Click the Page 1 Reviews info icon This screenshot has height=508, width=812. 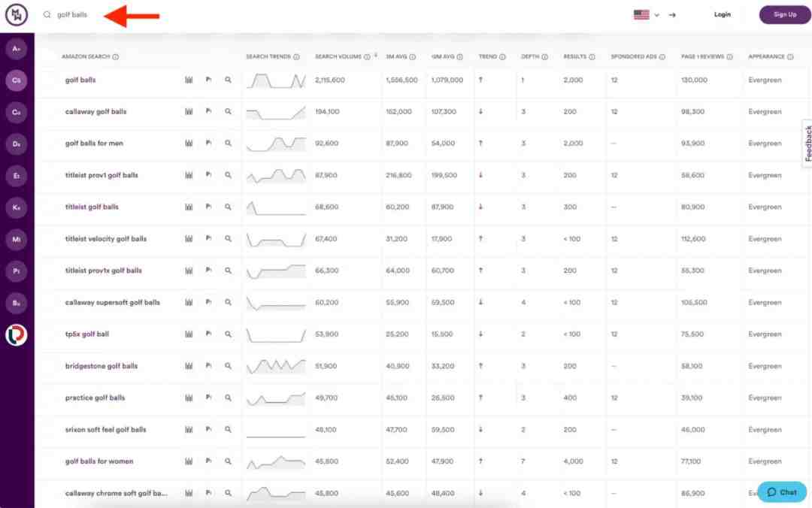(729, 57)
